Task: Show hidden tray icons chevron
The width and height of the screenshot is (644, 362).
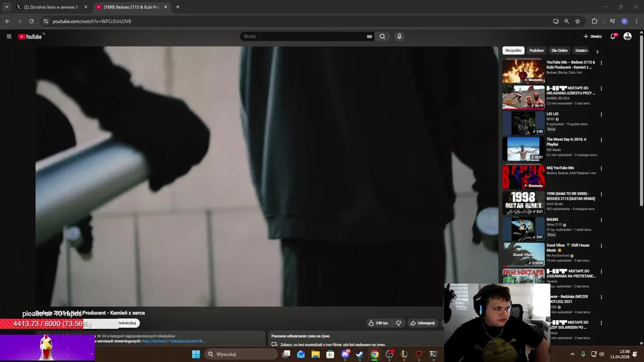Action: tap(572, 354)
